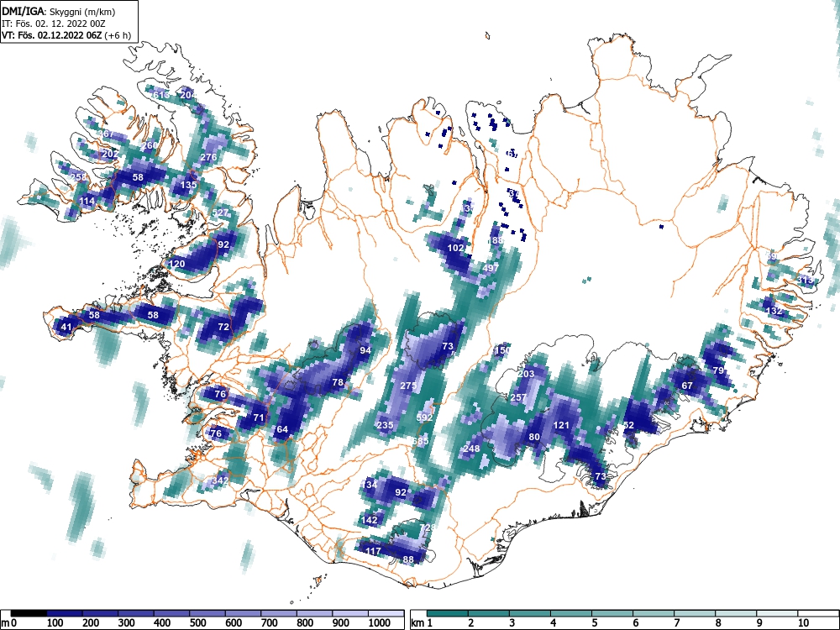Viewport: 840px width, 630px height.
Task: Click the visibility value '88' near the south coast
Action: click(408, 559)
